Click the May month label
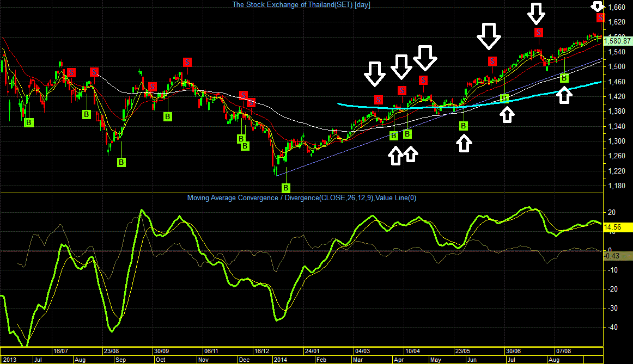Screen dimensions: 633x364 436,360
